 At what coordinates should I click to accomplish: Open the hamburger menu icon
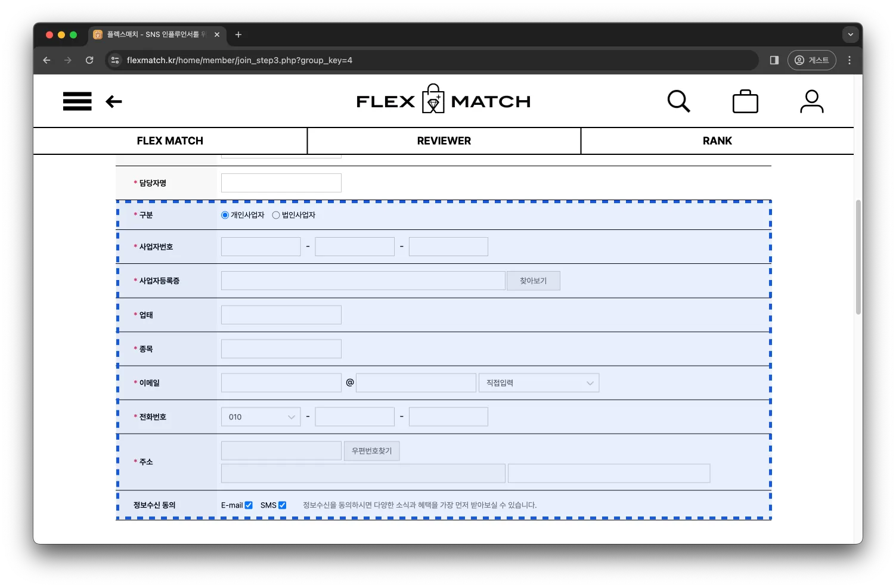pyautogui.click(x=77, y=101)
